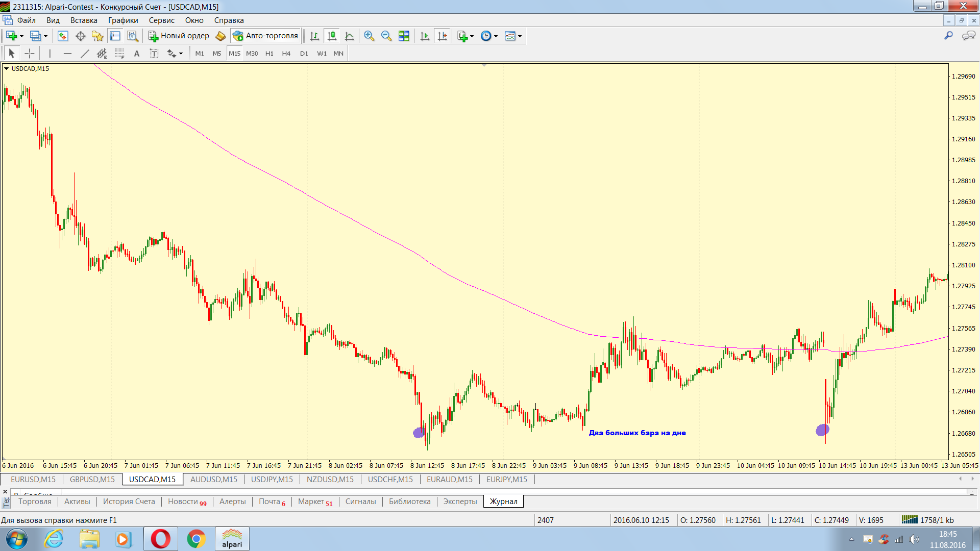980x551 pixels.
Task: Switch to the EURUSD,M15 chart tab
Action: click(x=33, y=480)
